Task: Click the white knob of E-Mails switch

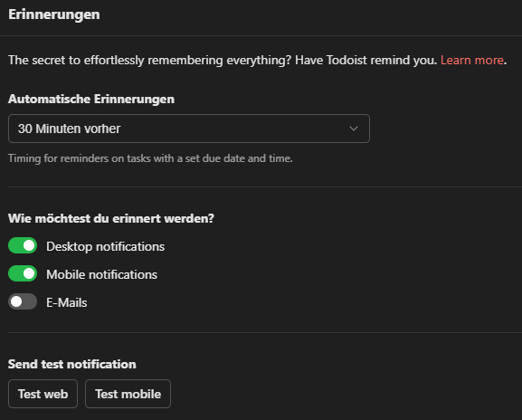Action: coord(16,301)
